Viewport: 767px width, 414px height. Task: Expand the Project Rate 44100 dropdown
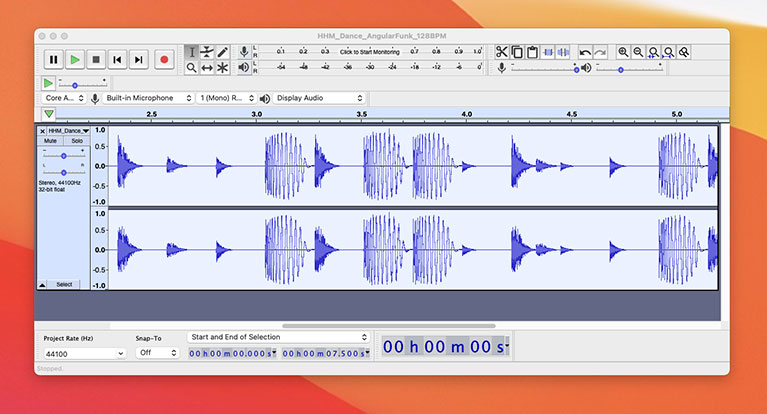click(84, 353)
